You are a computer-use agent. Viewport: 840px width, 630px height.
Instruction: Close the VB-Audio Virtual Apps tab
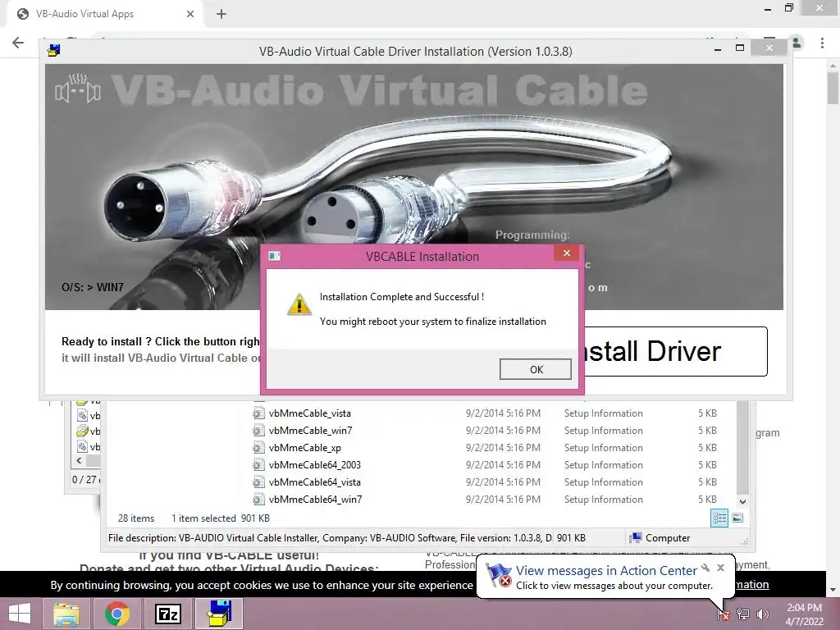(x=190, y=14)
